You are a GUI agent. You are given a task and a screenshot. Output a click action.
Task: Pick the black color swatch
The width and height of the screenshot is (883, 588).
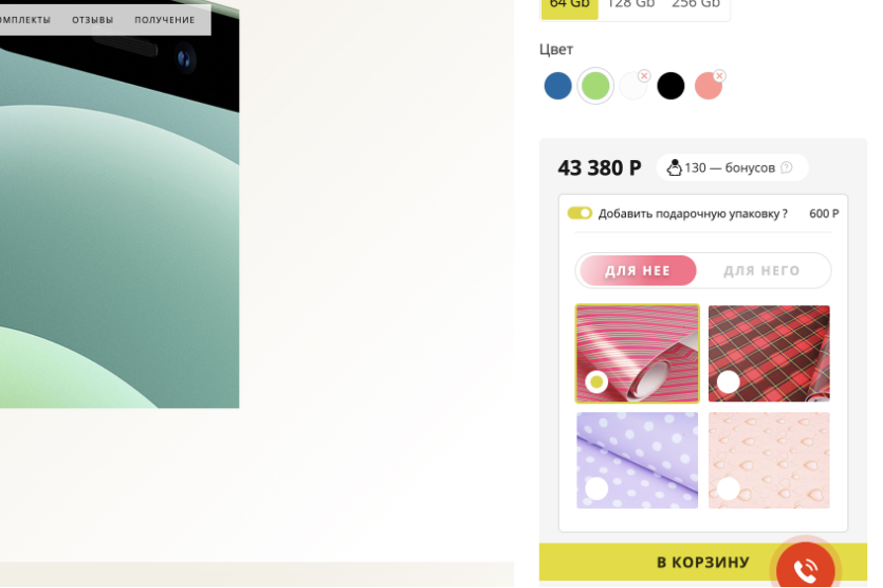[x=670, y=86]
